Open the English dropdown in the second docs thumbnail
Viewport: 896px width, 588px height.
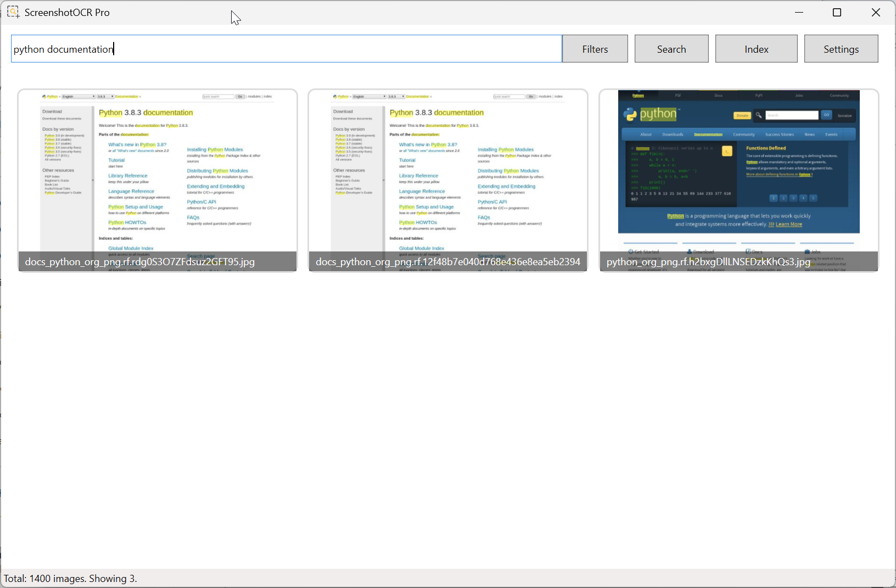[x=369, y=97]
